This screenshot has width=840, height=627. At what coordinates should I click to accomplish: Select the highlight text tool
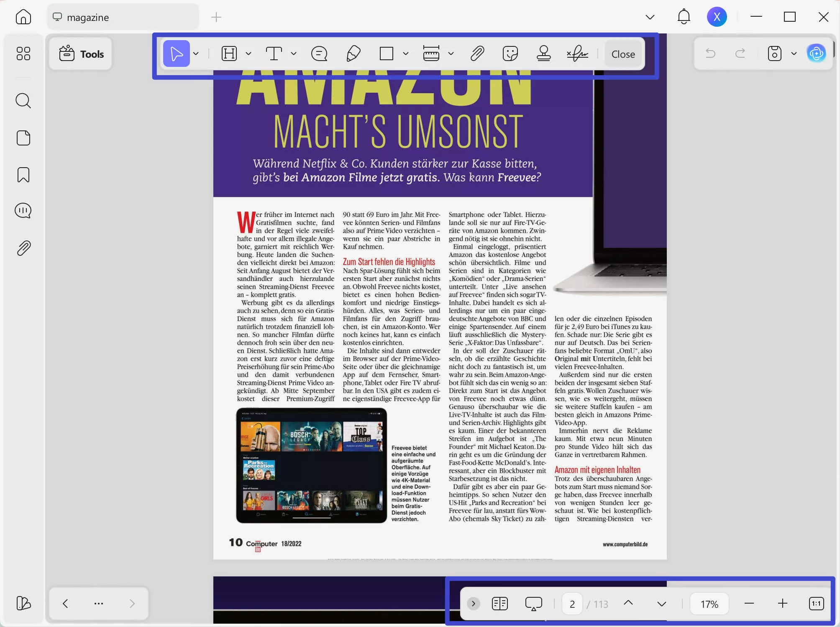tap(229, 54)
